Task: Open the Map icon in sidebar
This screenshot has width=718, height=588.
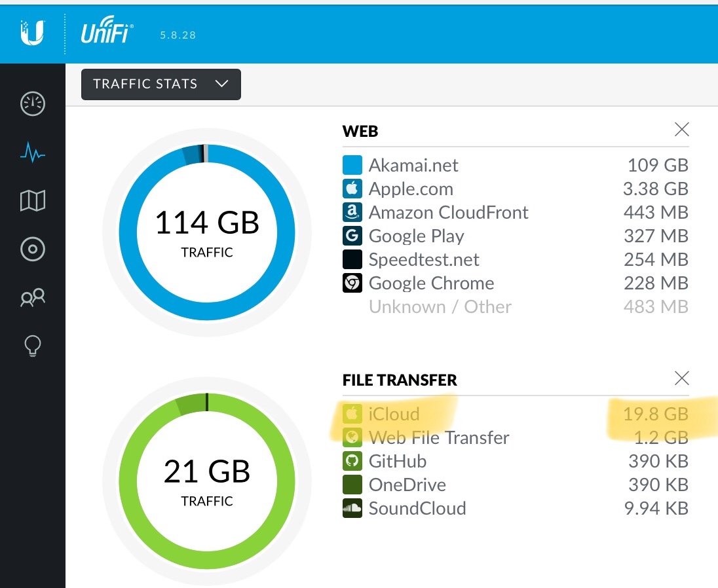Action: (x=33, y=200)
